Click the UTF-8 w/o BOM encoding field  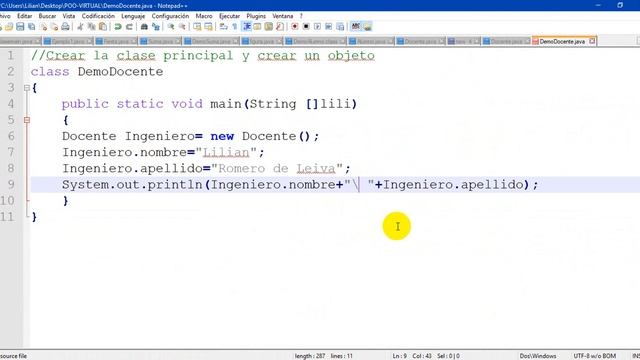coord(594,356)
